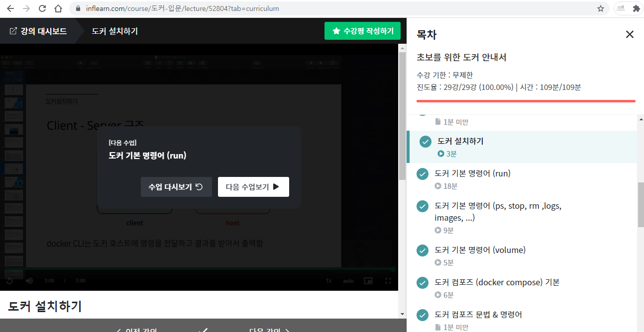644x332 pixels.
Task: Click completion check beside 도커 컴포즈 (docker compose)
Action: 423,283
